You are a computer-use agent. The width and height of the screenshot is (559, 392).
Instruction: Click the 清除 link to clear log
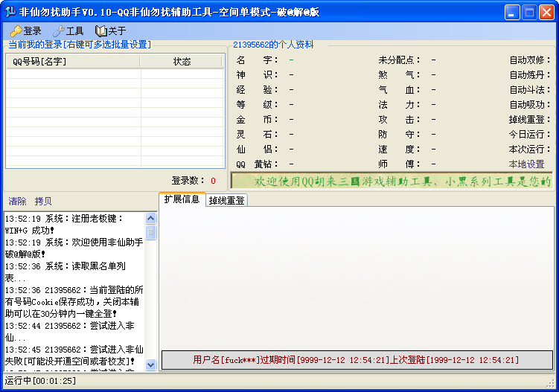[17, 202]
